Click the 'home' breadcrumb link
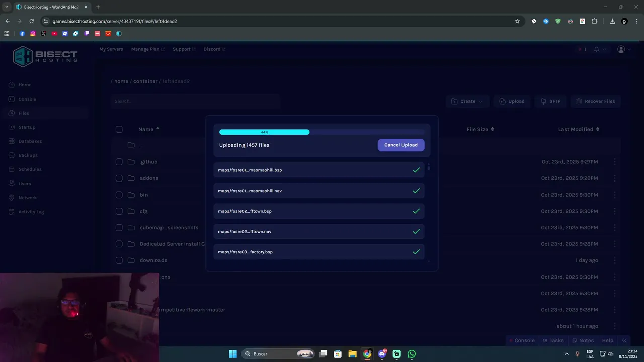 [x=121, y=81]
